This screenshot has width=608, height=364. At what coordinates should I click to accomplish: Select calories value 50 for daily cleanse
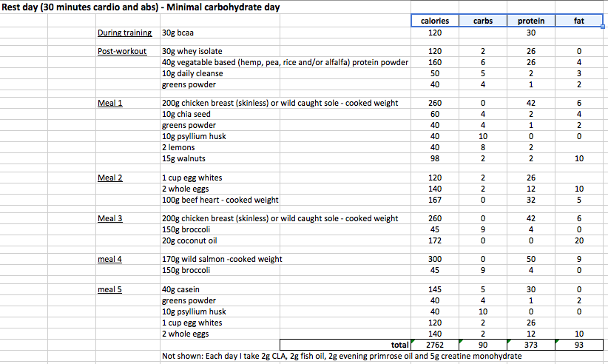coord(435,73)
